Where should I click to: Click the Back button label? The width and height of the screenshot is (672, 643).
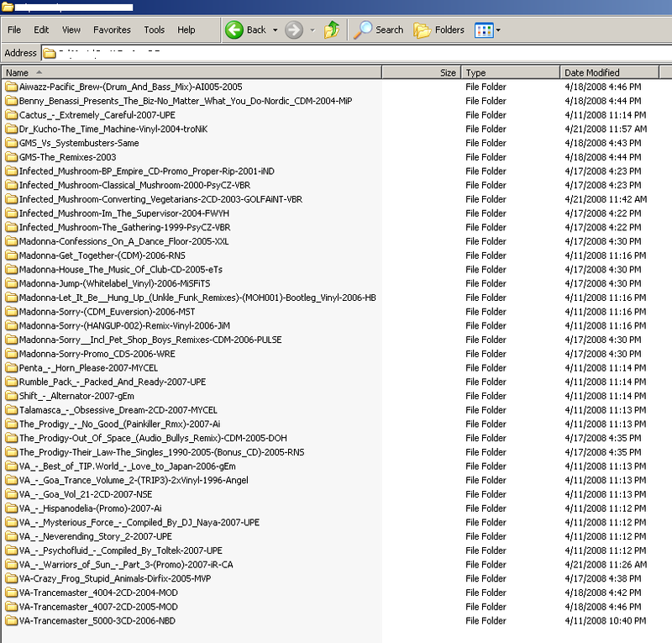(x=256, y=29)
